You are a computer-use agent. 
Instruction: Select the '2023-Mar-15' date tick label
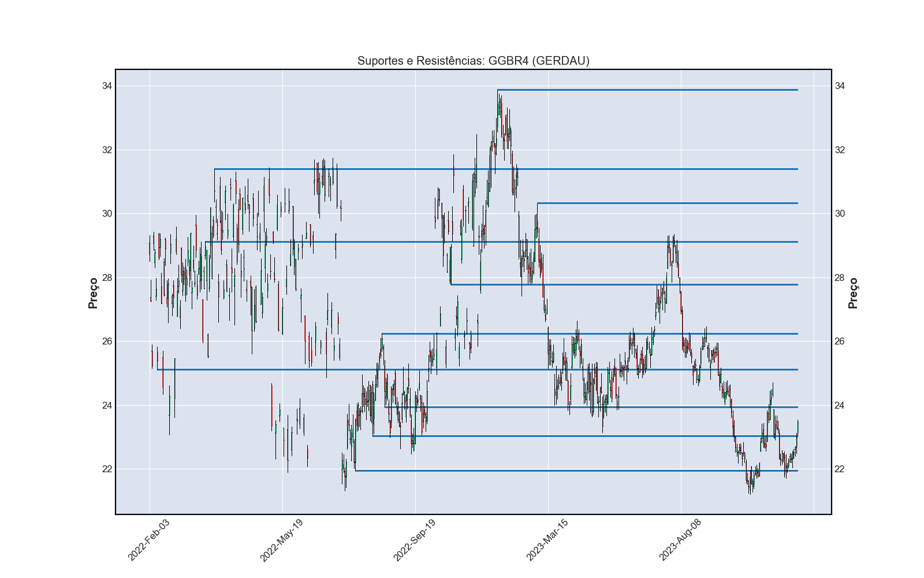pyautogui.click(x=547, y=540)
